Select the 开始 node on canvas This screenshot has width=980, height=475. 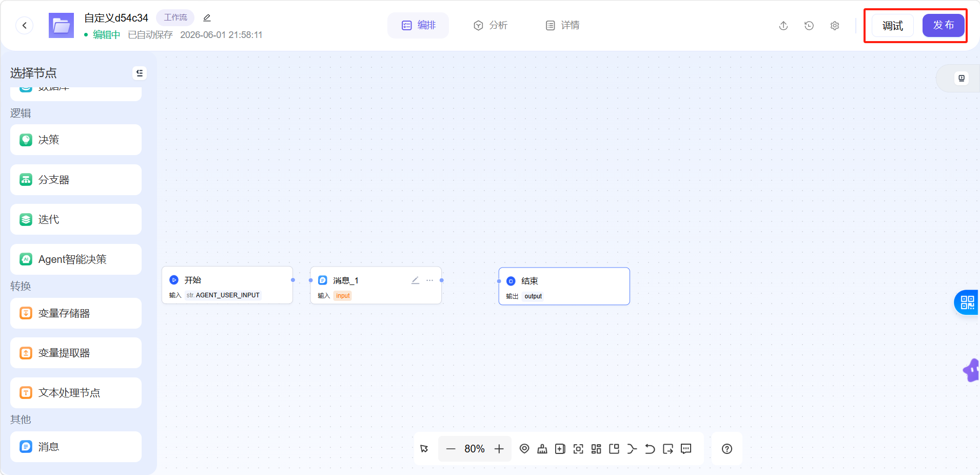click(x=227, y=285)
